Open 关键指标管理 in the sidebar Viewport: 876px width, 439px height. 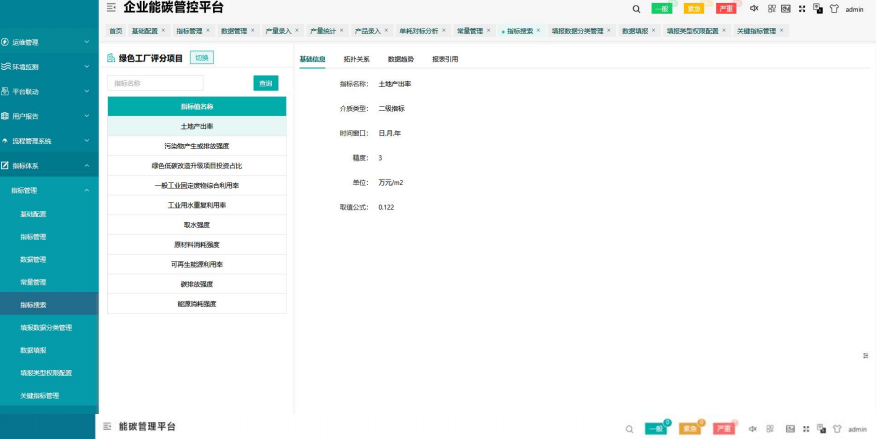coord(40,395)
